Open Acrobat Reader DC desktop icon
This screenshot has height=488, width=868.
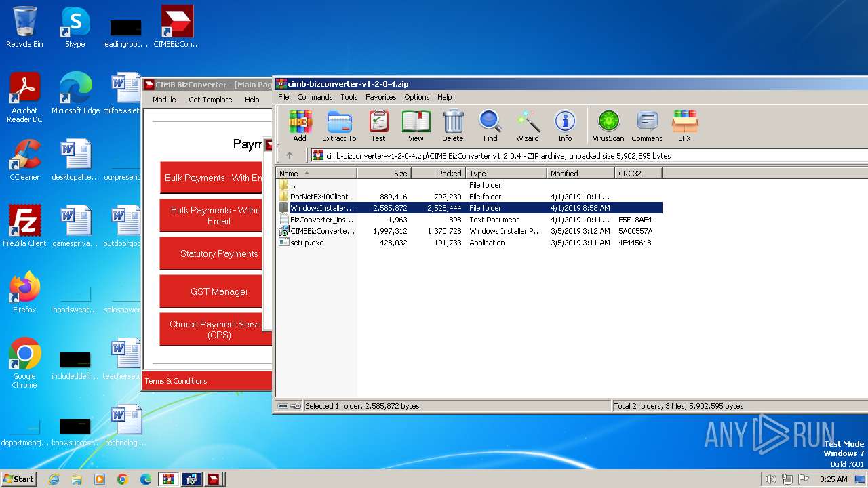click(24, 98)
